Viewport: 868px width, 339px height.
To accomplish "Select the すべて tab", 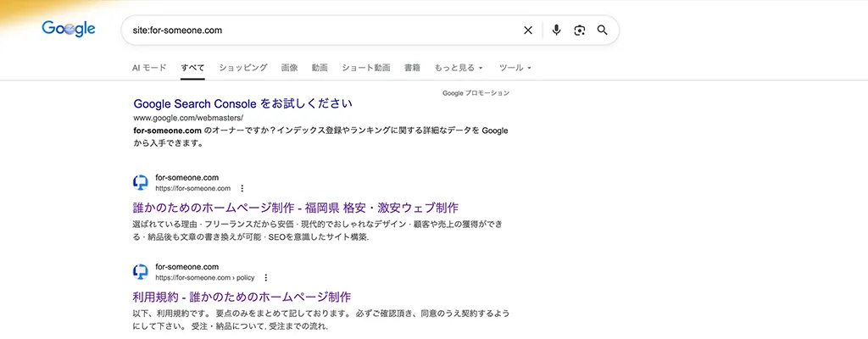I will (192, 68).
